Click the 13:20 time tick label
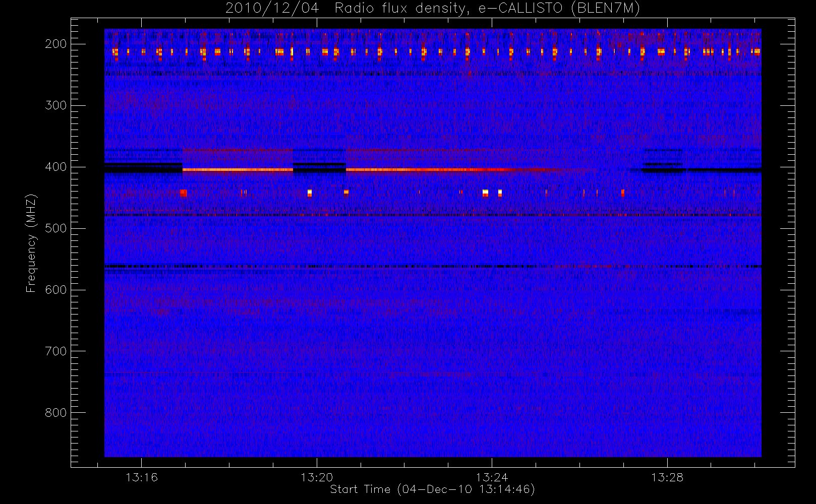 click(x=317, y=477)
